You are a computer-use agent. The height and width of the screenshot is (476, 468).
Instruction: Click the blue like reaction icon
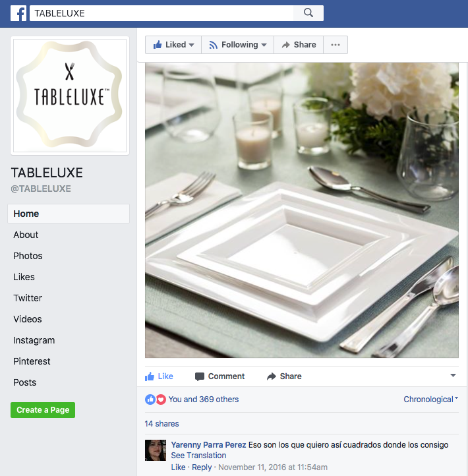coord(150,400)
